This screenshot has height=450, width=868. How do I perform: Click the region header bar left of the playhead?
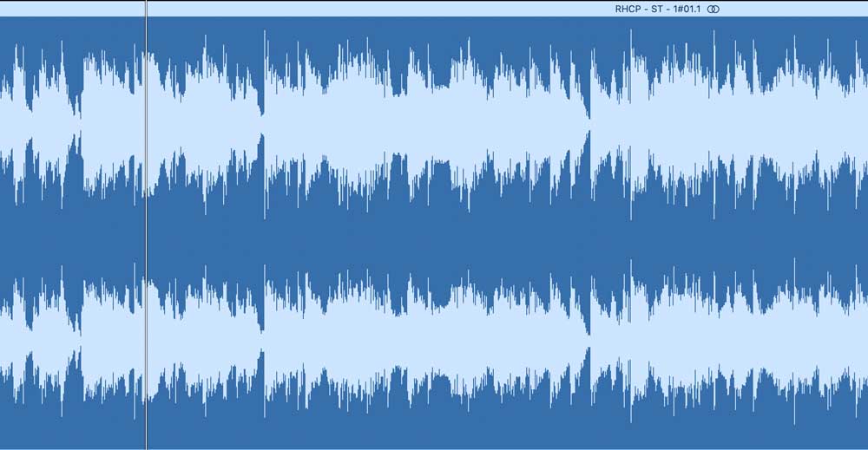[69, 9]
